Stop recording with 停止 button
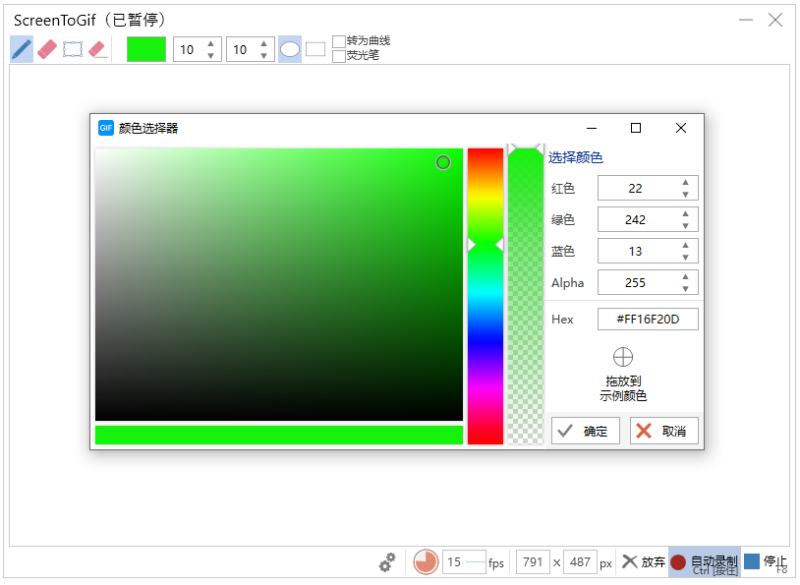The height and width of the screenshot is (585, 800). pos(765,563)
